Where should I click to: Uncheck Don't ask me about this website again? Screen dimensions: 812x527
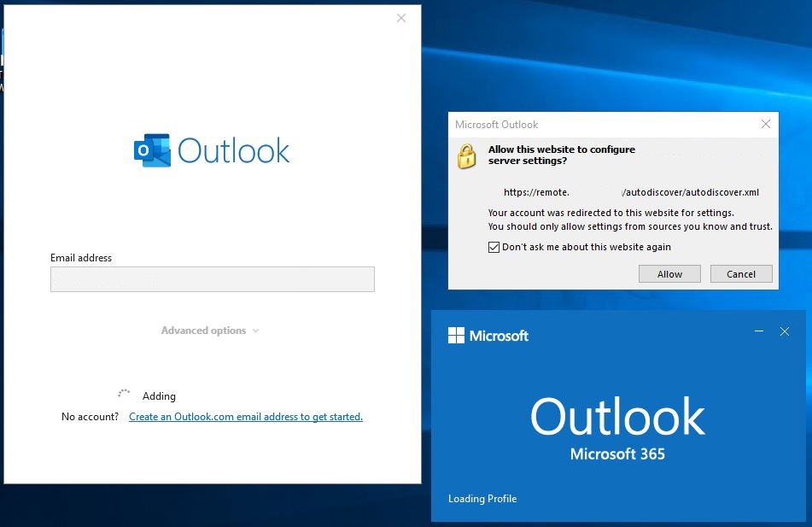point(494,247)
